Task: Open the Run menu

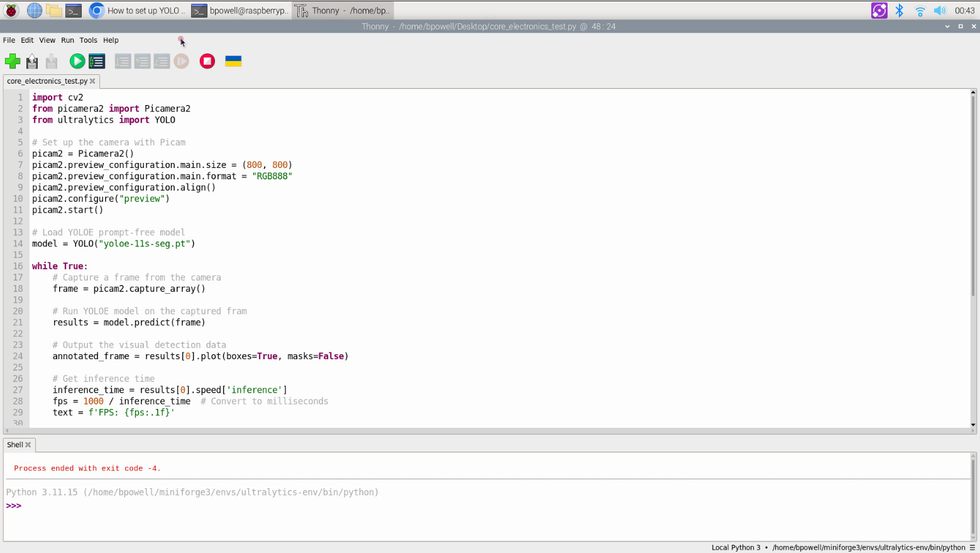Action: click(67, 40)
